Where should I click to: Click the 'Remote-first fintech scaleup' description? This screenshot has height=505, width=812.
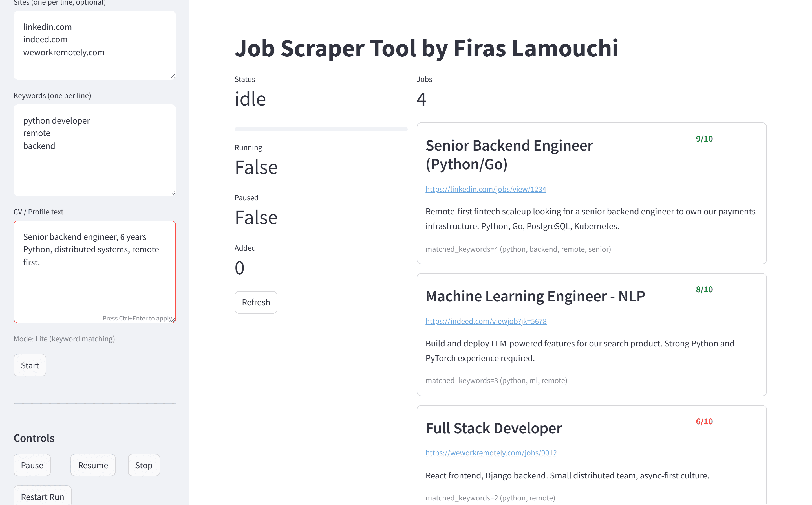point(590,219)
